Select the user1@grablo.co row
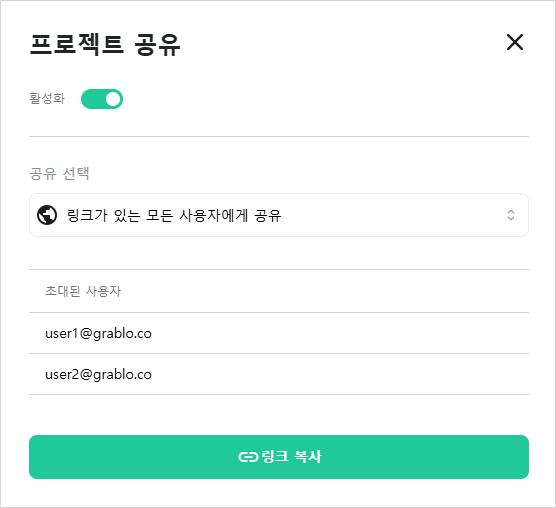The width and height of the screenshot is (556, 508). coord(279,333)
